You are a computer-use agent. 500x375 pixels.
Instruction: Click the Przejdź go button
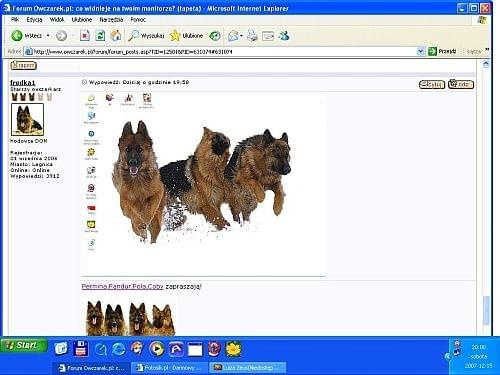(443, 51)
